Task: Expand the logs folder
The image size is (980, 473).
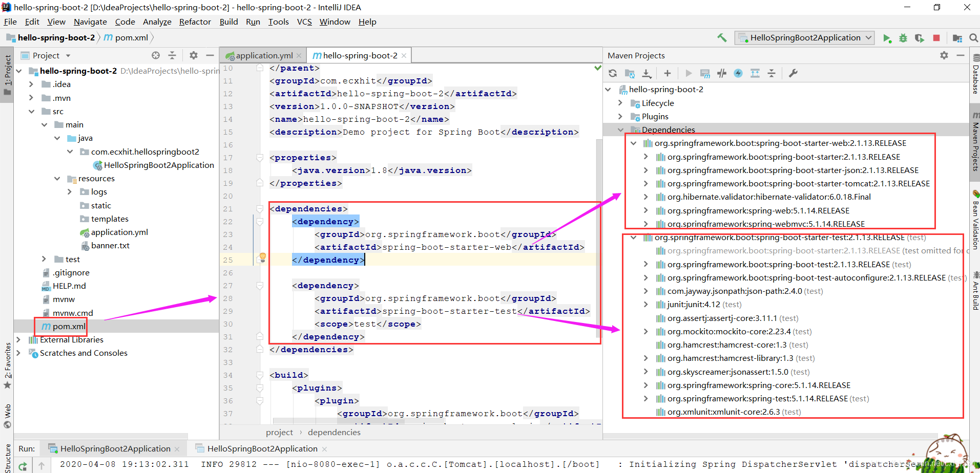Action: 70,191
